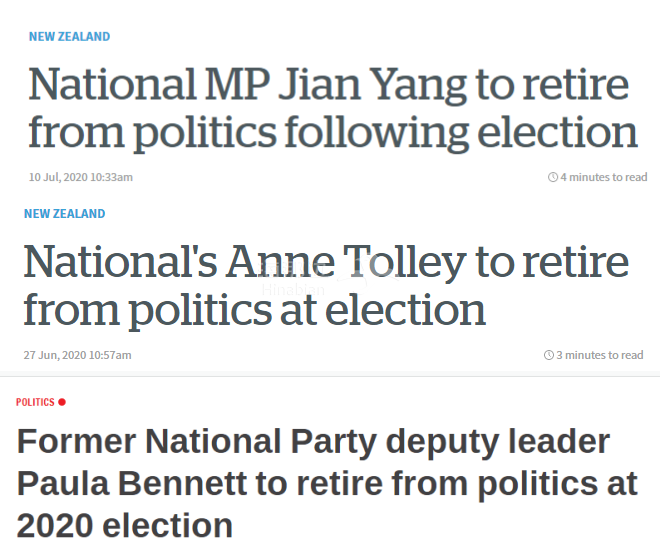
Task: Click the red dot next to POLITICS
Action: pyautogui.click(x=62, y=402)
